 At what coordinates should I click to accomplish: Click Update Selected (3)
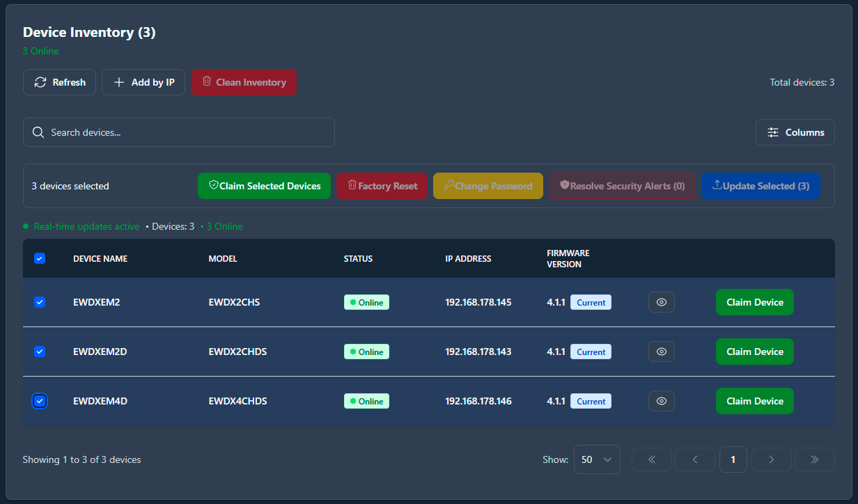760,186
